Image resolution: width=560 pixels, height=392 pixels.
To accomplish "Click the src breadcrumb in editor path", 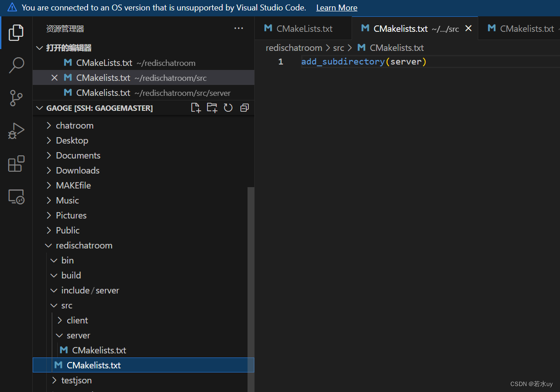I will [338, 48].
